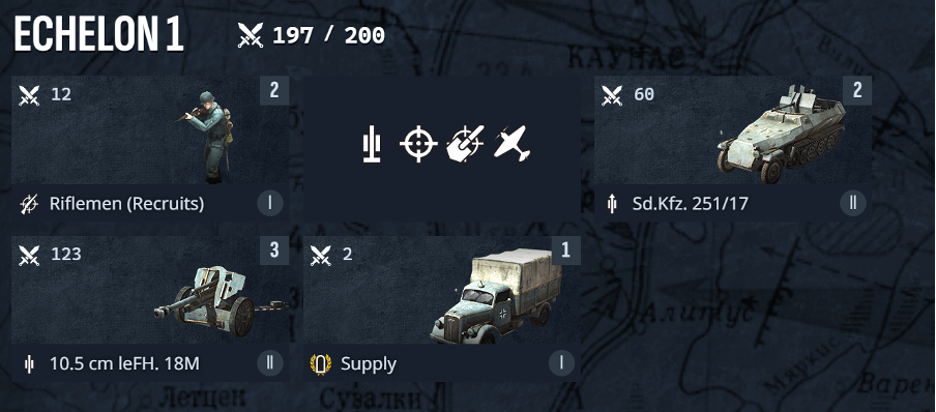Click the ECHELON 1 heading
The width and height of the screenshot is (936, 412).
pos(98,34)
